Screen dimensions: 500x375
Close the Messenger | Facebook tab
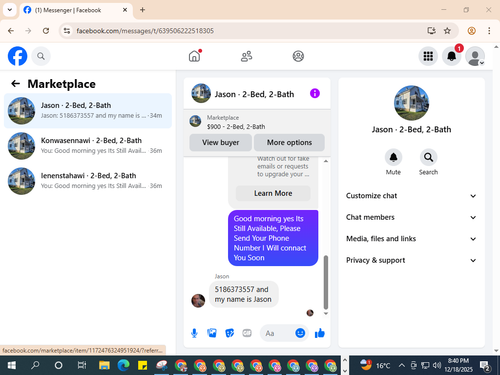(125, 10)
